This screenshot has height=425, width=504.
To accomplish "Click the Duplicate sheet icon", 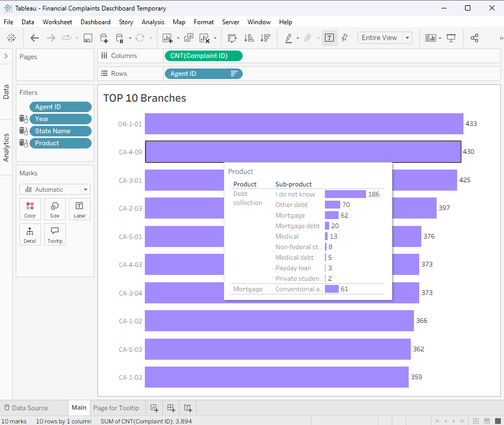I will 189,38.
